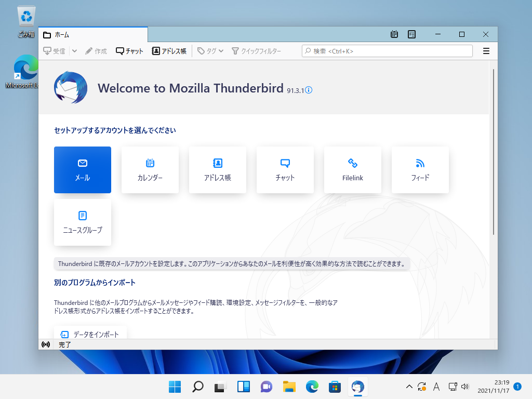Select the メール account setup tile
532x399 pixels.
pyautogui.click(x=83, y=170)
